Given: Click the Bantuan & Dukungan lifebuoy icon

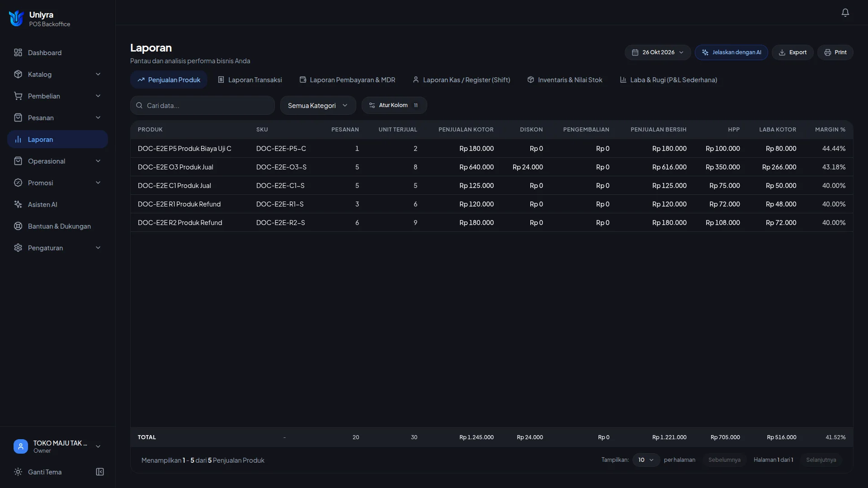Looking at the screenshot, I should click(x=18, y=226).
